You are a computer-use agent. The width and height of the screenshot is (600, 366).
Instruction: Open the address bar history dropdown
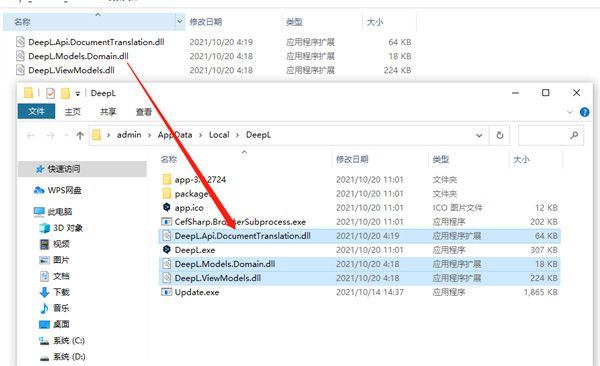click(479, 135)
